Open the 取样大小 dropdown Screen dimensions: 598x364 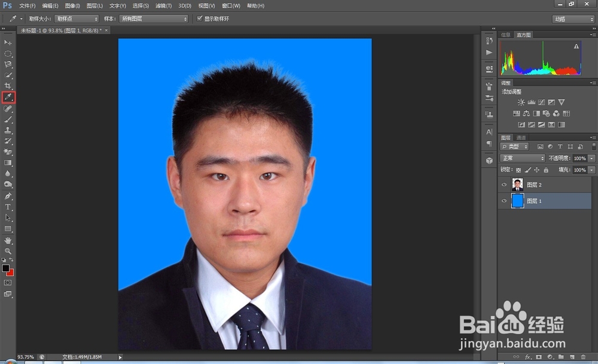(77, 19)
